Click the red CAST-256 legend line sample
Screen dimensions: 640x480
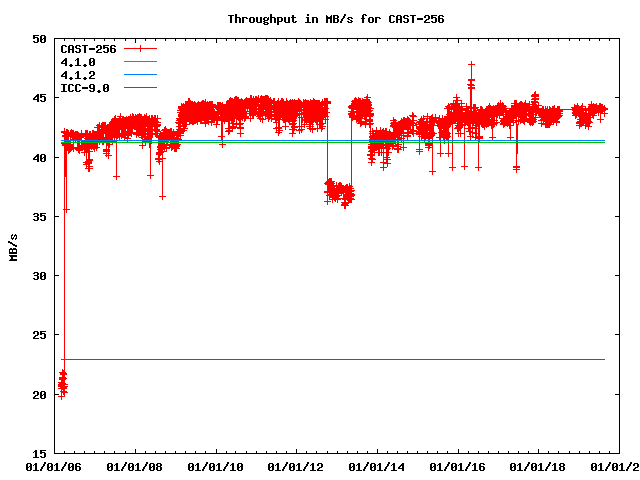point(141,49)
